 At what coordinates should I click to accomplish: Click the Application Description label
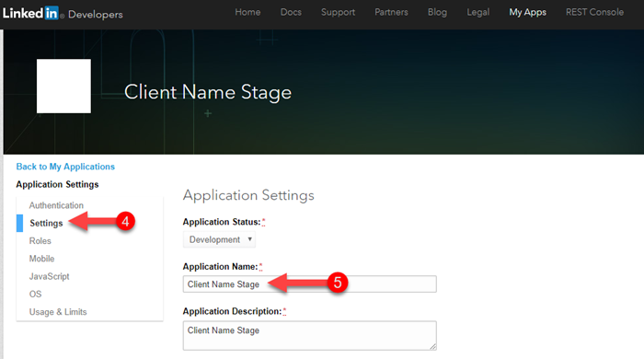pos(232,311)
